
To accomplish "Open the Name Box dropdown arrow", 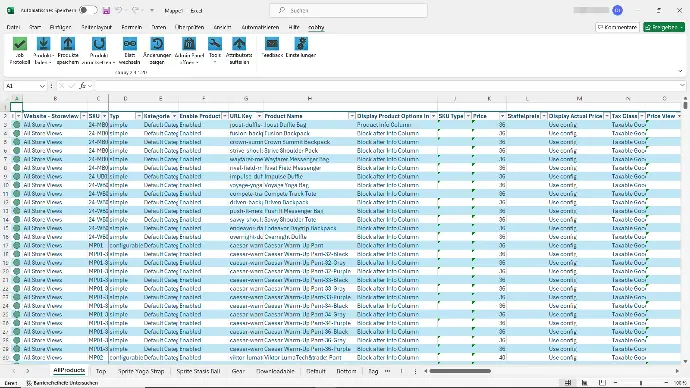I will [x=42, y=86].
